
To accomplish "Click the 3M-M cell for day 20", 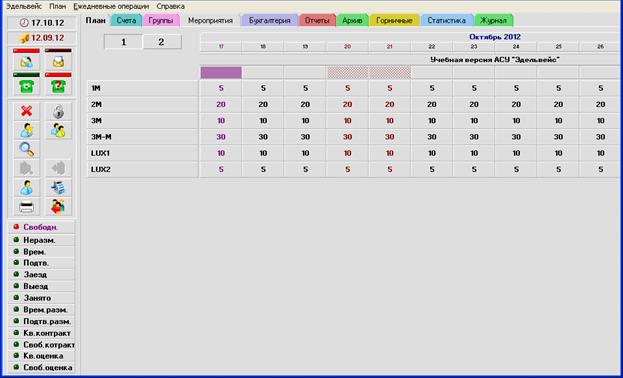I will [x=347, y=137].
